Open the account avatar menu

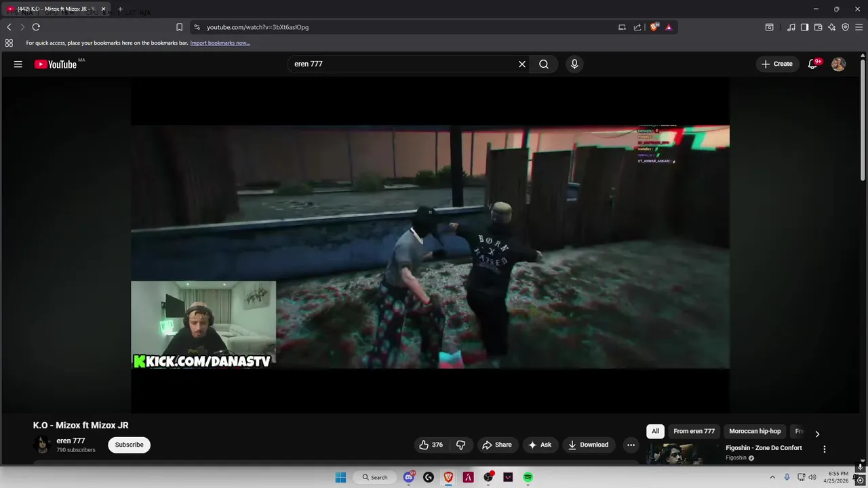tap(838, 64)
